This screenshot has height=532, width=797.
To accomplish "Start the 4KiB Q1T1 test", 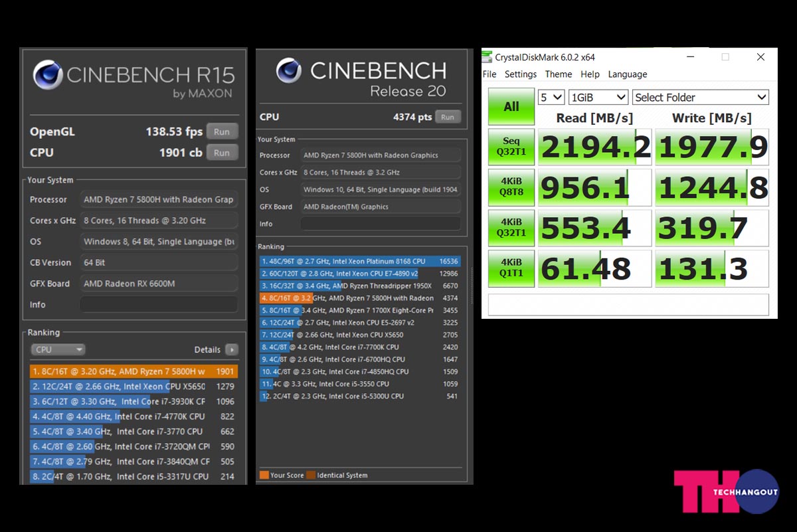I will click(511, 268).
